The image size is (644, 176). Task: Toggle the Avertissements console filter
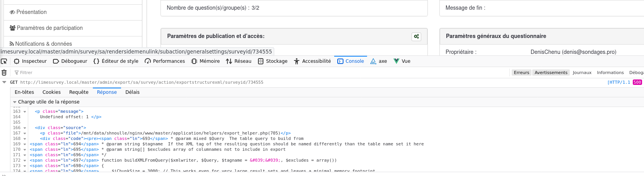pyautogui.click(x=551, y=72)
